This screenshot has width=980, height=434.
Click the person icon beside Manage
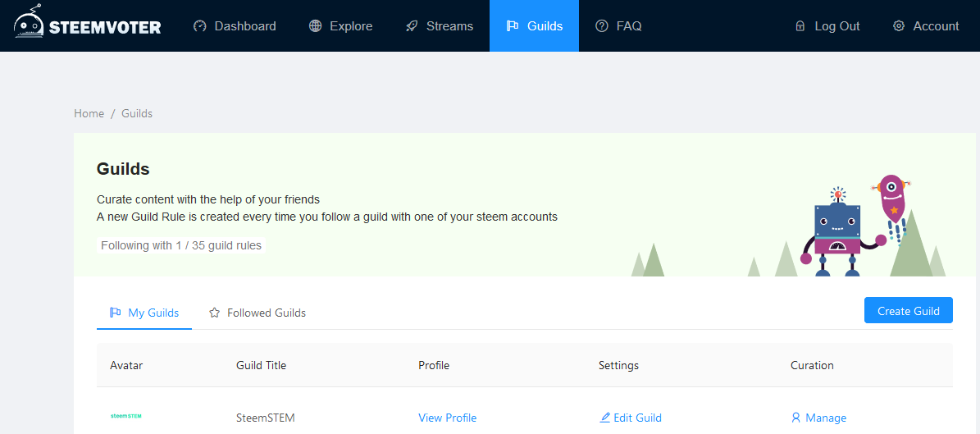point(795,418)
